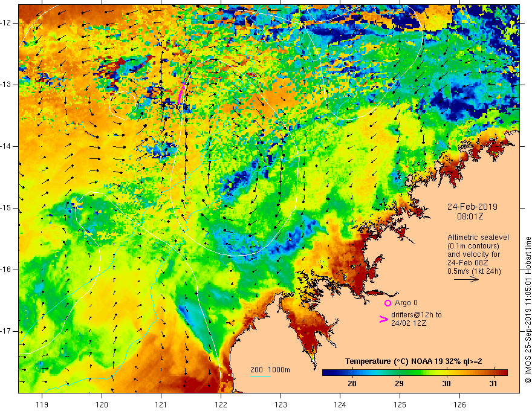Click the 0.5m/s velocity scale arrow
The width and height of the screenshot is (532, 411).
[x=466, y=279]
